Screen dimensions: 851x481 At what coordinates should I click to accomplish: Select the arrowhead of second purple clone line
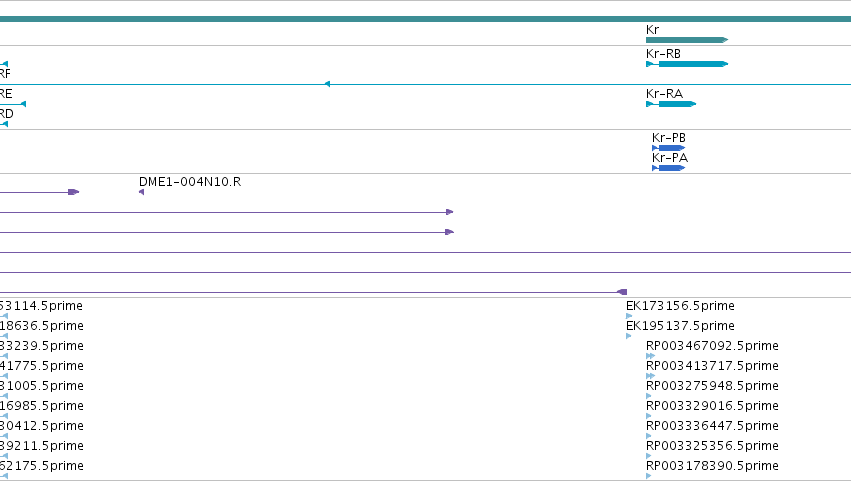point(449,212)
